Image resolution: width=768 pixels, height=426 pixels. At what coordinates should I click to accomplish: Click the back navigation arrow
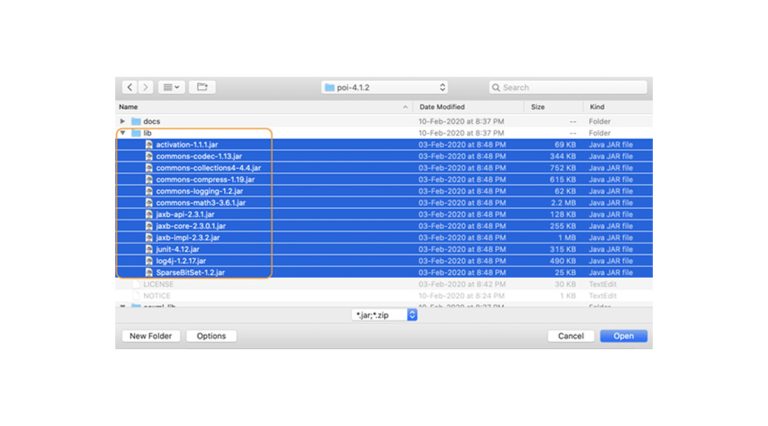(129, 88)
